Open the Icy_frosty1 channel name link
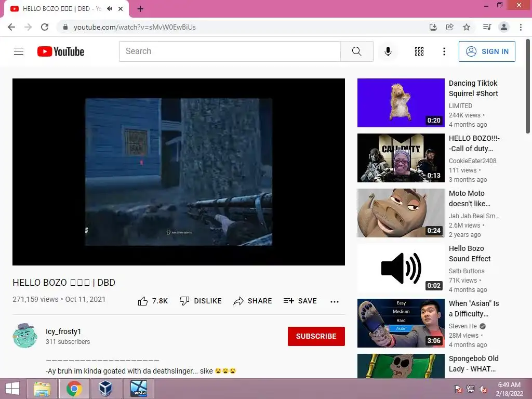The image size is (532, 399). (63, 331)
